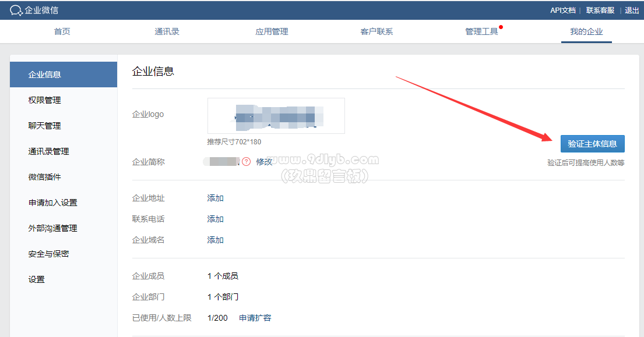This screenshot has width=644, height=337.
Task: Open 权限管理 in the sidebar
Action: [44, 100]
